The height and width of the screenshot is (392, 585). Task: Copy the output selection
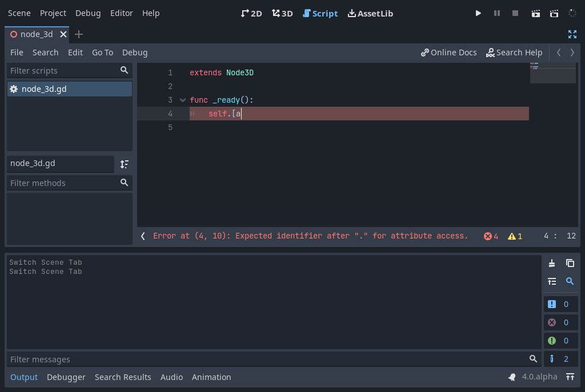[x=570, y=263]
